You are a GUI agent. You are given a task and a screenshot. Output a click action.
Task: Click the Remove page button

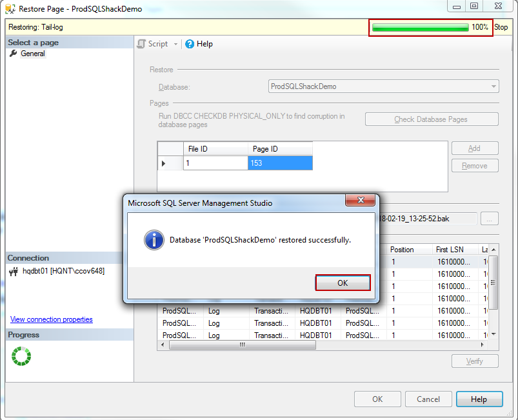pyautogui.click(x=475, y=166)
